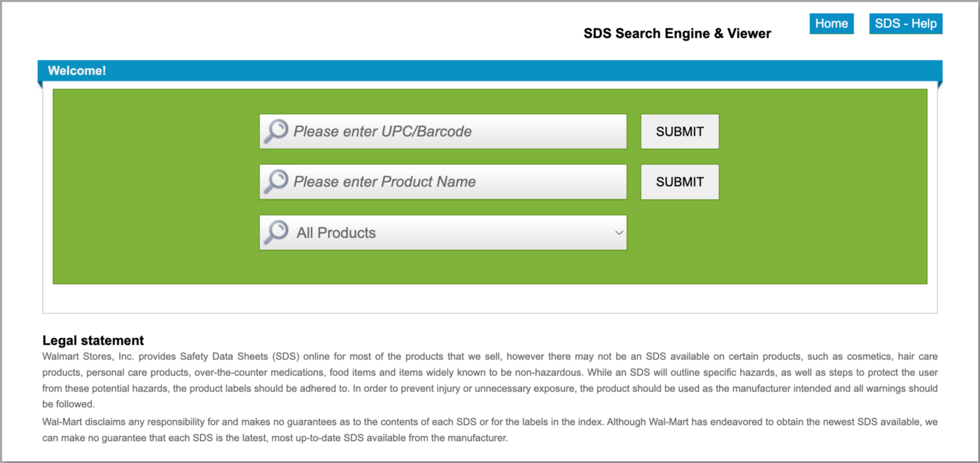980x463 pixels.
Task: Click the SDS Search Engine & Viewer title
Action: (677, 33)
